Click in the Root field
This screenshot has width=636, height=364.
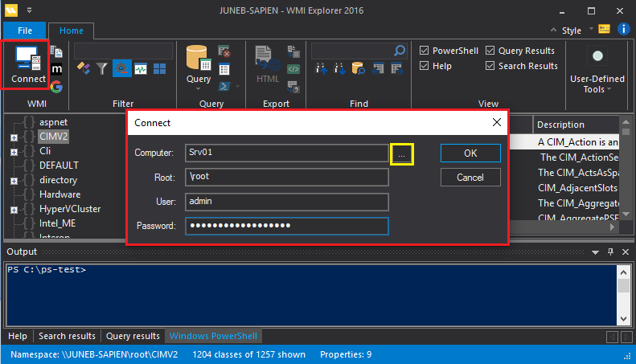click(x=287, y=177)
